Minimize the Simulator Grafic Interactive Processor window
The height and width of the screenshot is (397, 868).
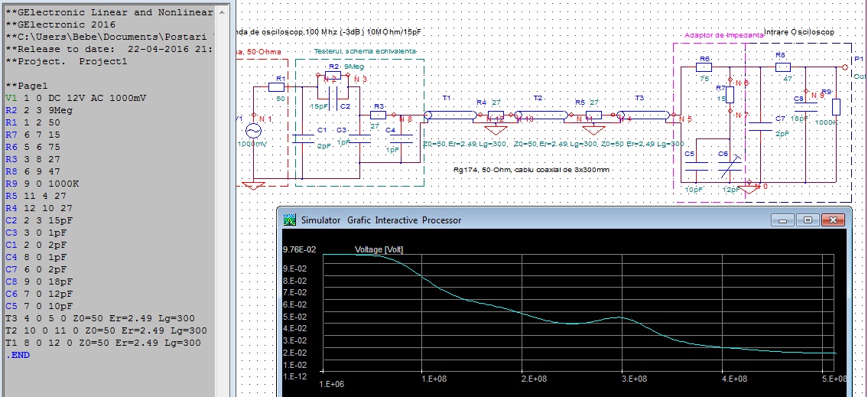click(783, 220)
